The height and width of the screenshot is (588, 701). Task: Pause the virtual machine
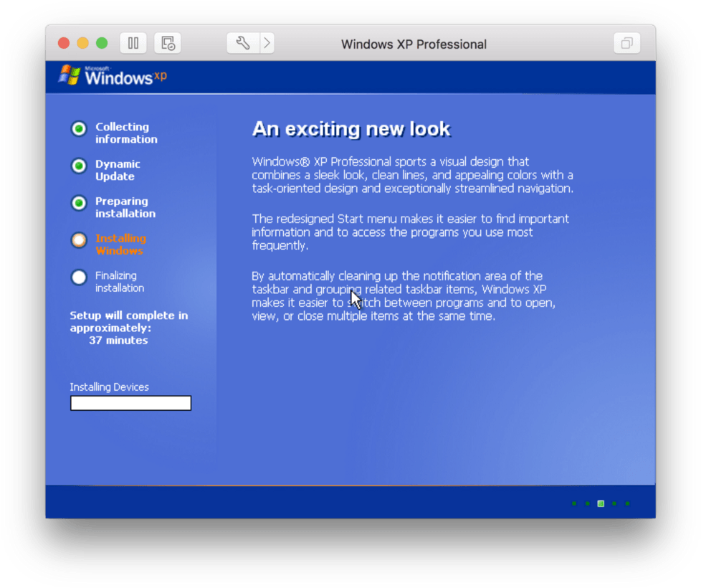(133, 43)
